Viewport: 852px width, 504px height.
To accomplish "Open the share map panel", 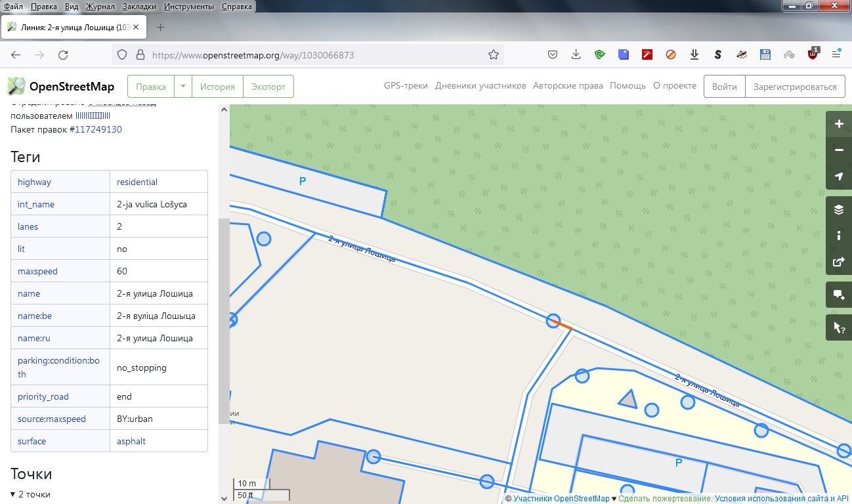I will (838, 262).
